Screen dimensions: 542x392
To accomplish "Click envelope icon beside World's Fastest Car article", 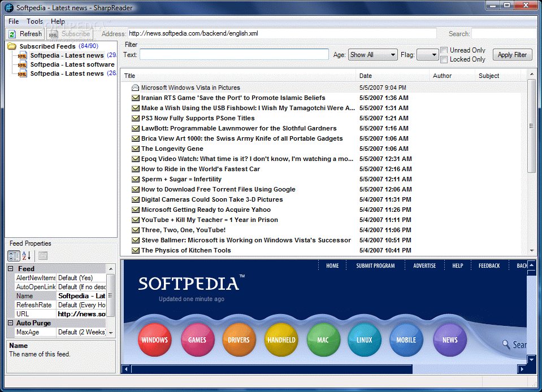I will click(x=136, y=169).
